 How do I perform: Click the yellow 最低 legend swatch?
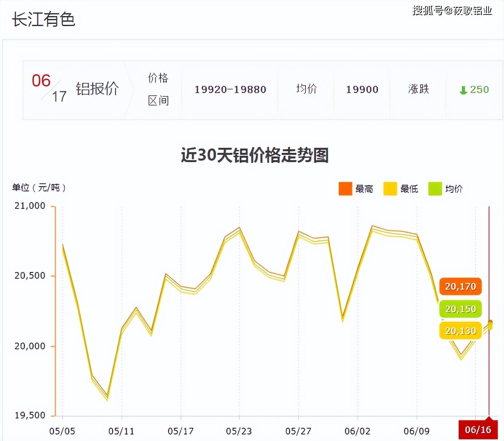click(x=390, y=189)
